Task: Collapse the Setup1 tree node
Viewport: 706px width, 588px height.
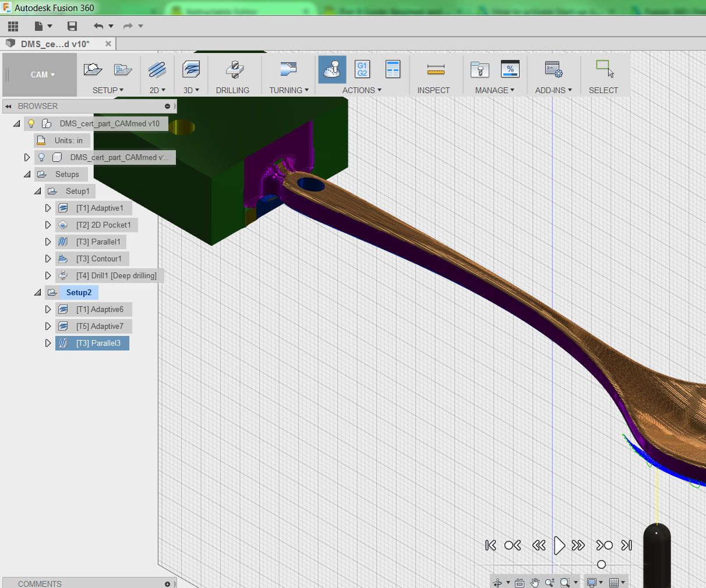Action: 37,191
